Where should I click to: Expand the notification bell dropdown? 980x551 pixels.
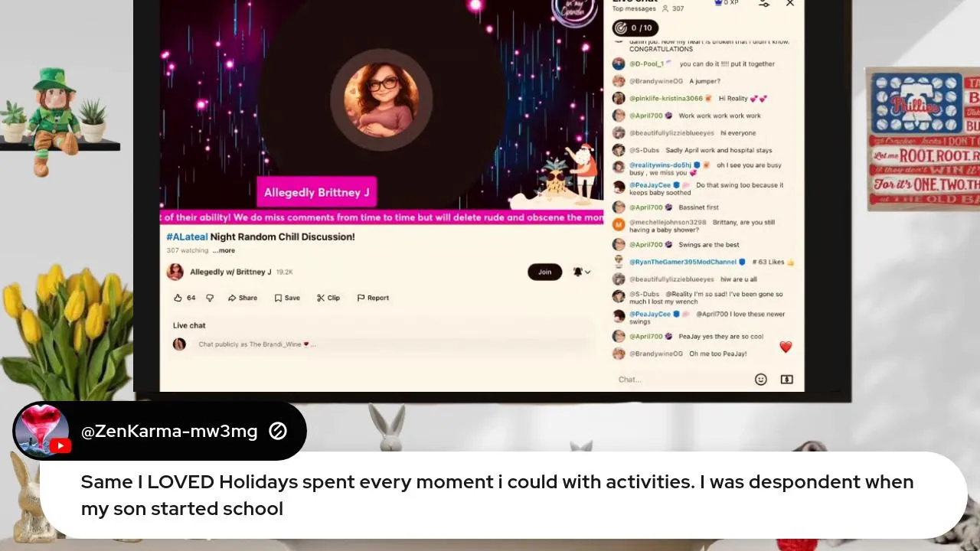582,272
